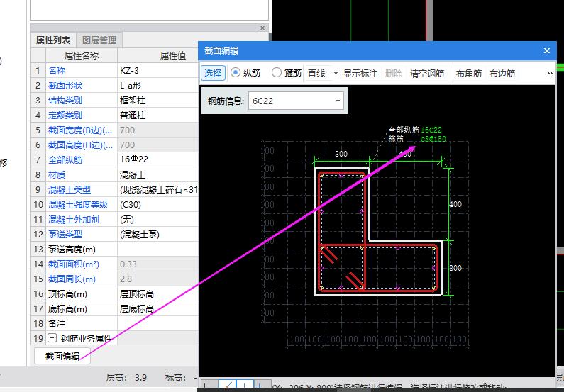Choose the 直线 drawing tool
Screen dimensions: 564x392
click(316, 73)
